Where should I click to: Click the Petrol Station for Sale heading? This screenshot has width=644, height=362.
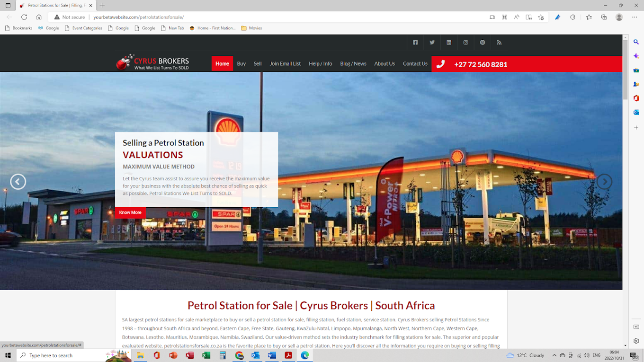(x=311, y=305)
